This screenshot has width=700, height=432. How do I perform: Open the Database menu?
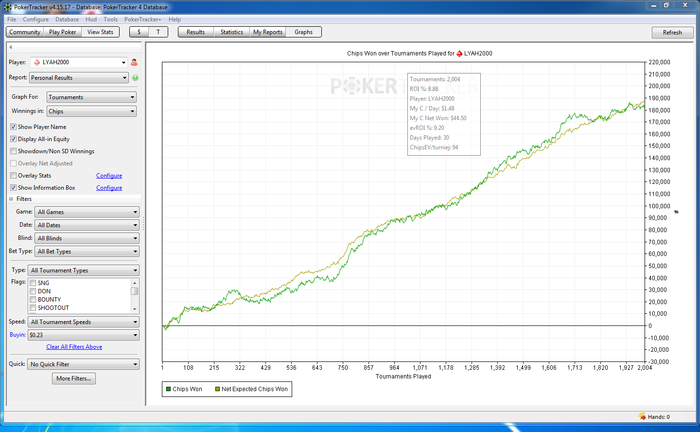coord(67,20)
